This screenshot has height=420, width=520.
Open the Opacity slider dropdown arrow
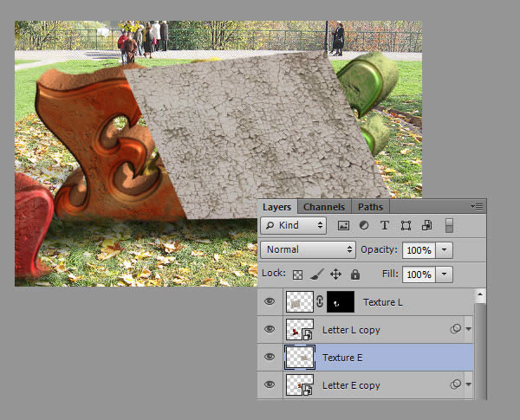click(x=445, y=249)
